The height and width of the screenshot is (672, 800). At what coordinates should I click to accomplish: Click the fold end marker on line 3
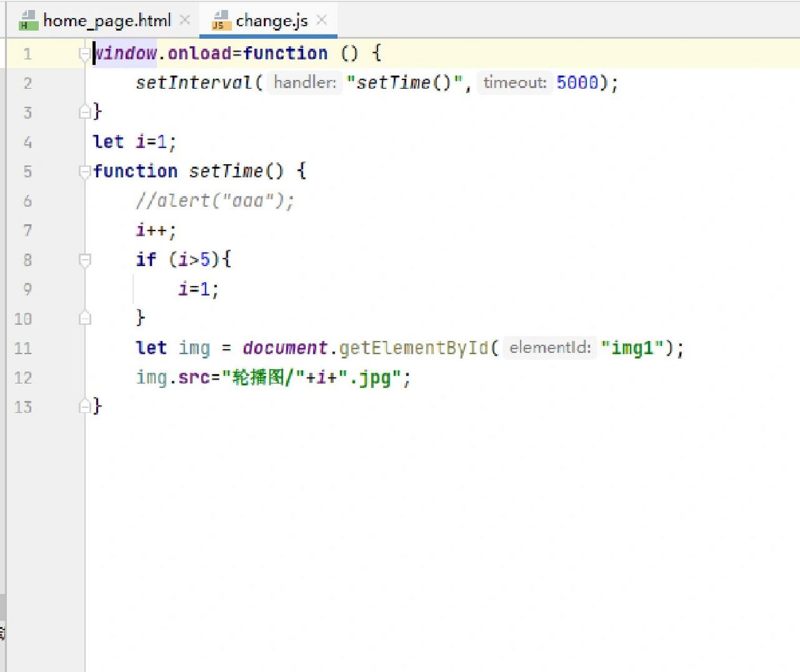point(84,112)
